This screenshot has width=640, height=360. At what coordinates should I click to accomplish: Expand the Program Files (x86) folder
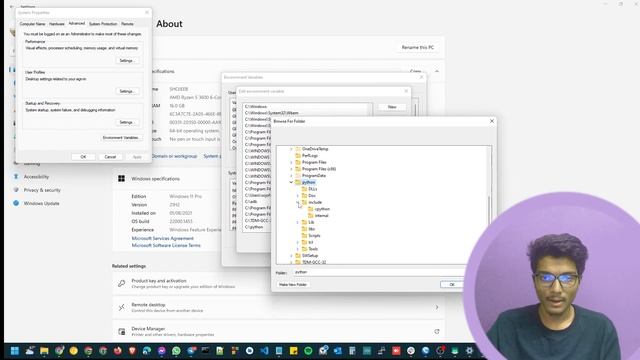(291, 169)
